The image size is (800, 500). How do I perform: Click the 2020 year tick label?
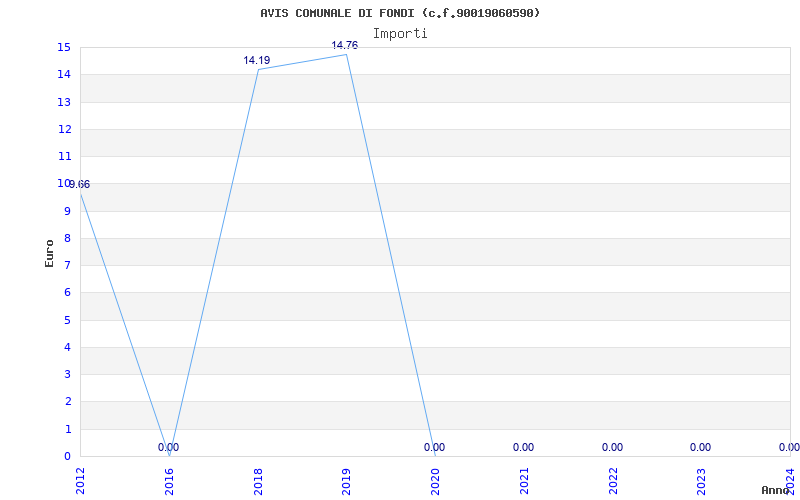pyautogui.click(x=436, y=481)
